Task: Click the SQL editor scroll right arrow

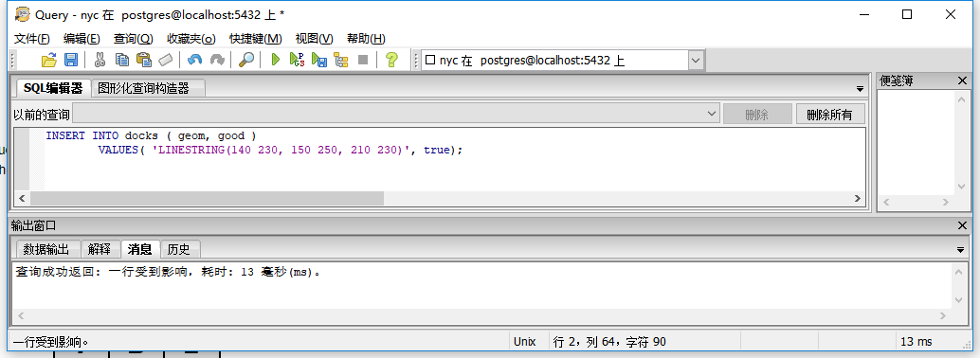Action: [x=858, y=198]
